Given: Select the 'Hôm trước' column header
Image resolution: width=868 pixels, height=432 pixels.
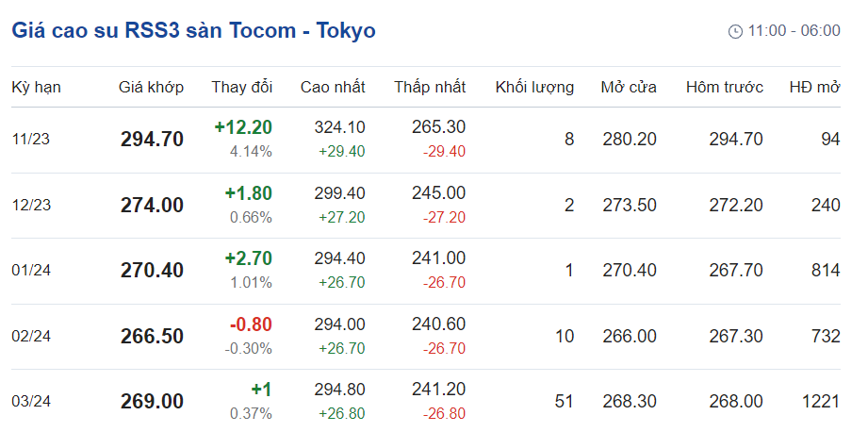Looking at the screenshot, I should click(724, 88).
